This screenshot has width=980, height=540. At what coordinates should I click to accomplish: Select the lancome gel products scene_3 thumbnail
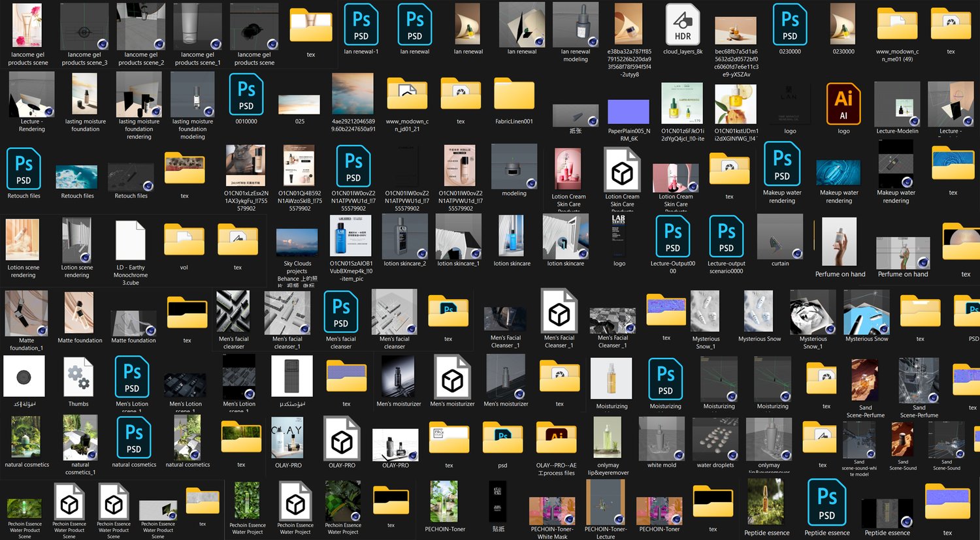84,26
